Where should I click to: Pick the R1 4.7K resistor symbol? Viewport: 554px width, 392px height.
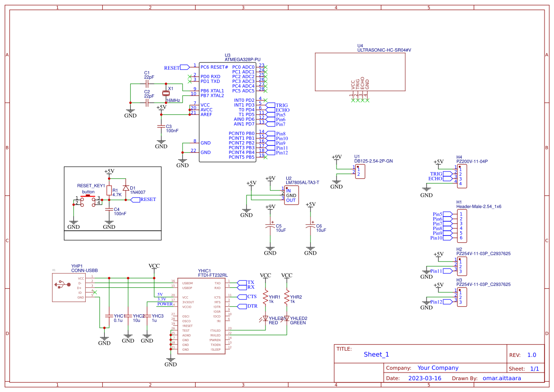point(109,191)
